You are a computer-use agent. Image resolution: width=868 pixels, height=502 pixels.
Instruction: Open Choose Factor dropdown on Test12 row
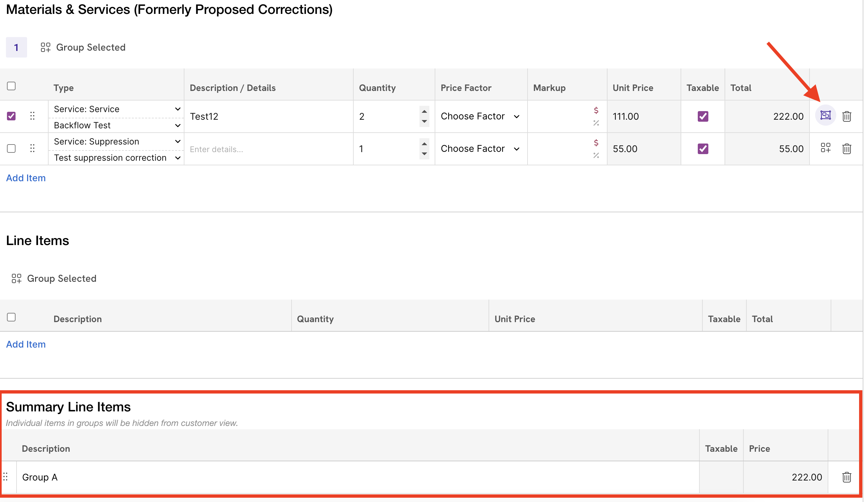pos(480,116)
